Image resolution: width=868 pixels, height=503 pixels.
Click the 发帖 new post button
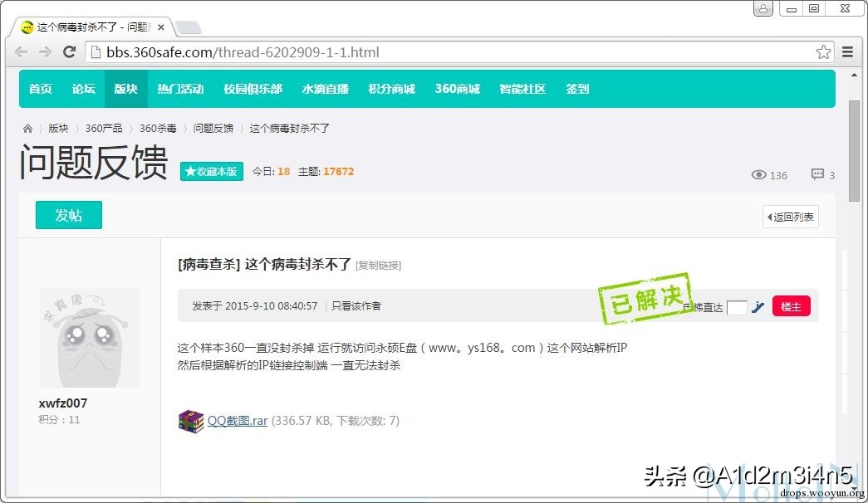(69, 215)
